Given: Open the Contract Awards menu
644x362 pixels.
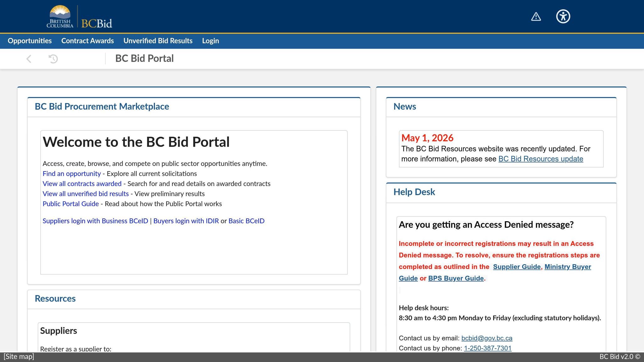Looking at the screenshot, I should 87,41.
